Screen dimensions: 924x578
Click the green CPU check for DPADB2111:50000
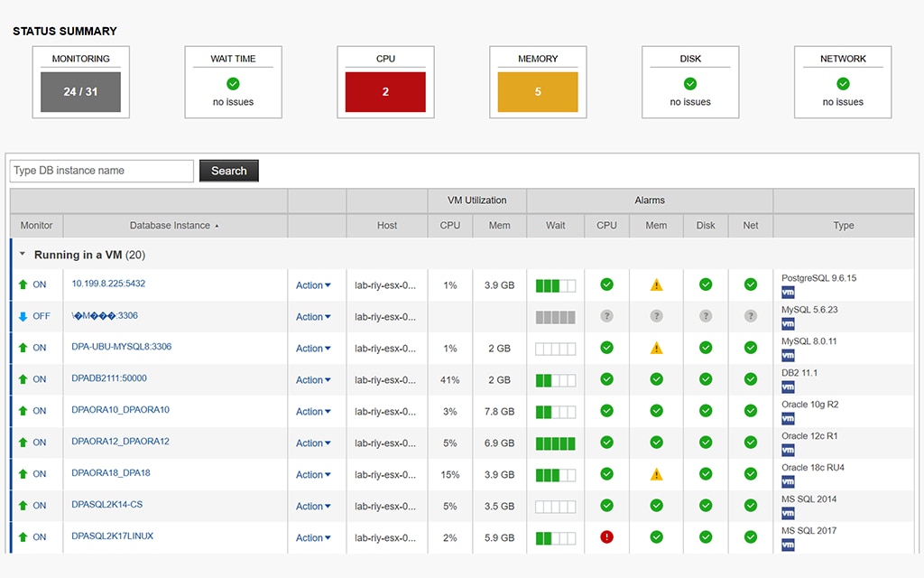pyautogui.click(x=605, y=379)
